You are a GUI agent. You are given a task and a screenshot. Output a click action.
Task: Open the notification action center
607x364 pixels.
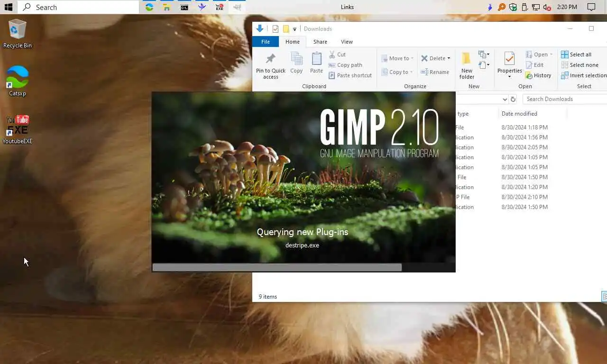pyautogui.click(x=591, y=7)
